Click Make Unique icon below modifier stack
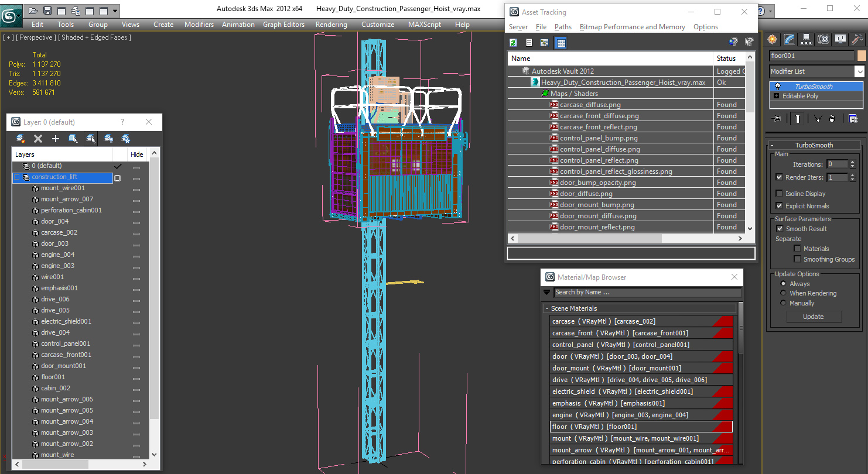The height and width of the screenshot is (474, 868). 818,118
